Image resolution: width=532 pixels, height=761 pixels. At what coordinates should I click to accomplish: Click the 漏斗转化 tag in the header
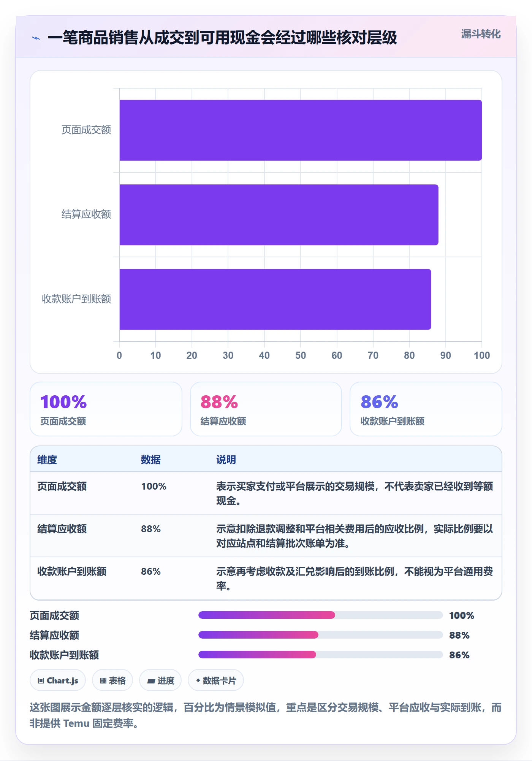pos(481,34)
